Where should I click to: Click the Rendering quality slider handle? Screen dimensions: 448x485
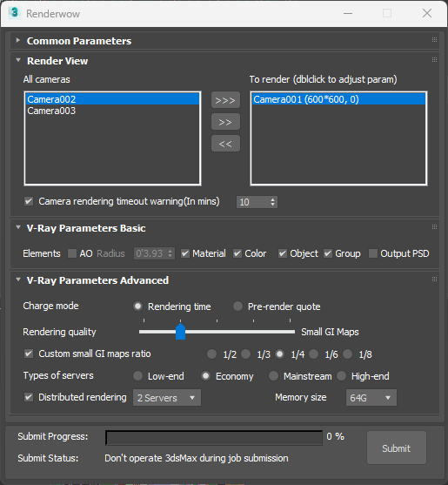coord(180,332)
